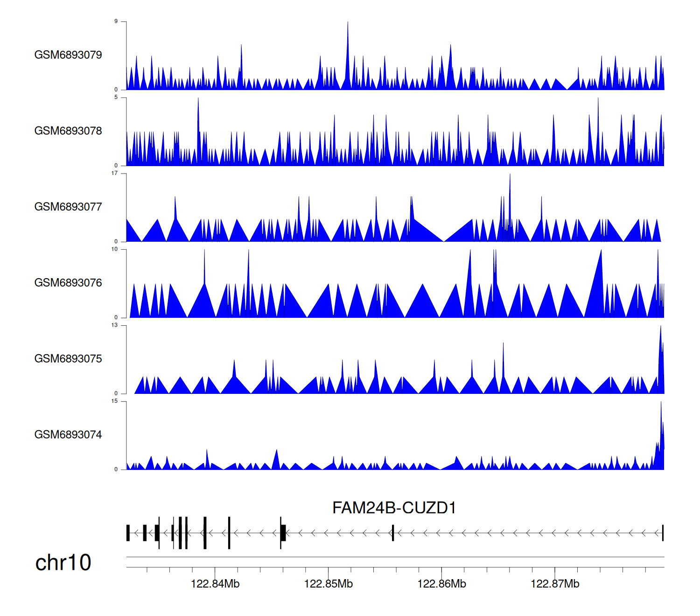Click the GSM6893079 track label
Image resolution: width=700 pixels, height=616 pixels.
tap(68, 55)
